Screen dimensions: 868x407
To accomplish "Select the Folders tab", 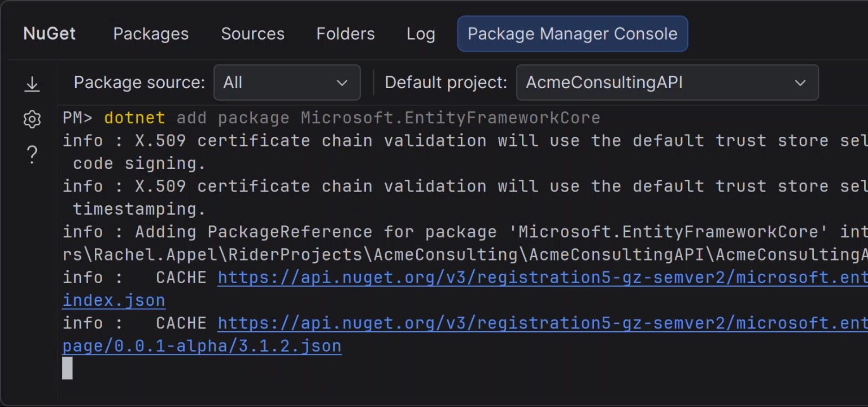I will click(345, 34).
